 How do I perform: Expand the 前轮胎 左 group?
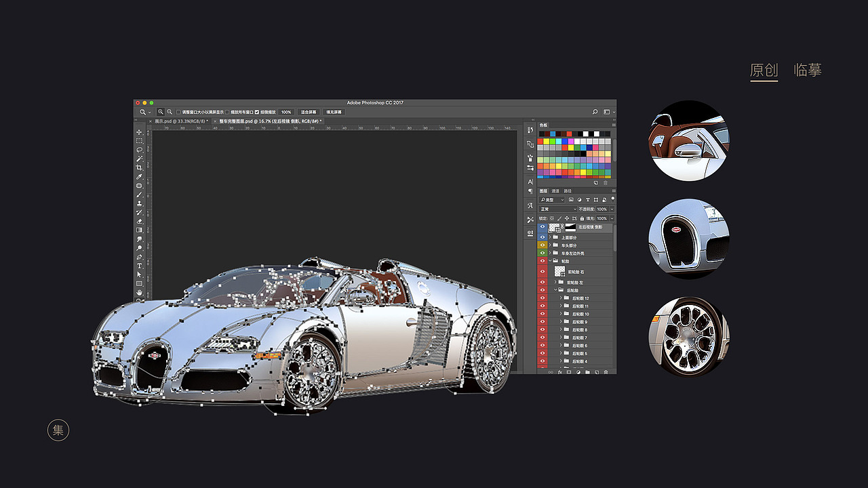point(555,282)
